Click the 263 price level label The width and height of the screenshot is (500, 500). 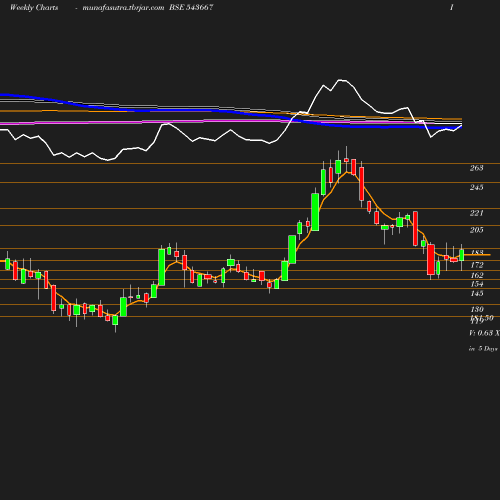(x=476, y=168)
